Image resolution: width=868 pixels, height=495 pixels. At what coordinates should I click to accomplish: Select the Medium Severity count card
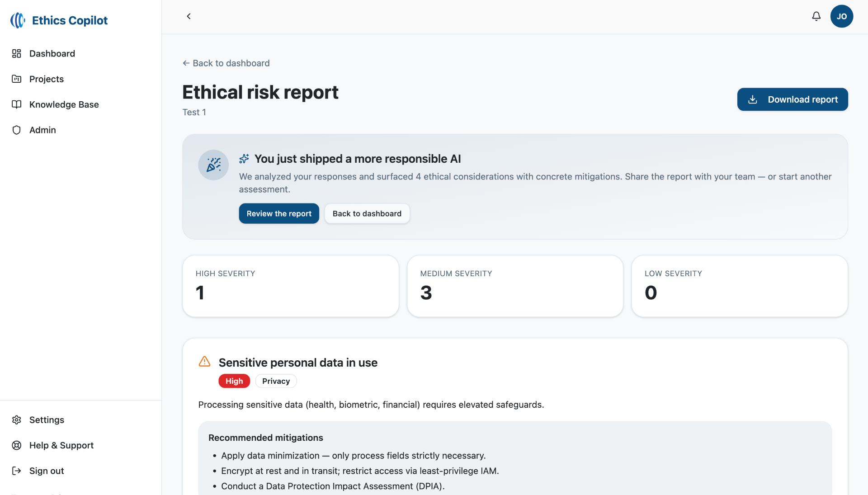click(x=515, y=286)
